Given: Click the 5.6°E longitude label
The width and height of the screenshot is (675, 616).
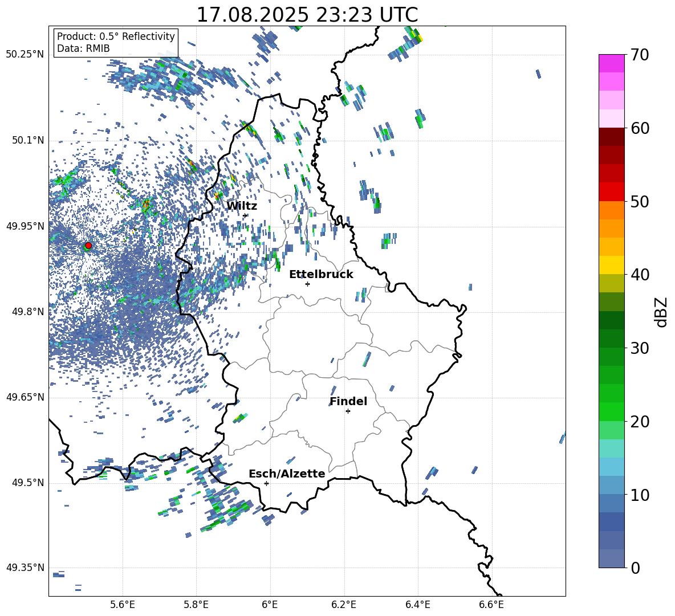Looking at the screenshot, I should [123, 605].
